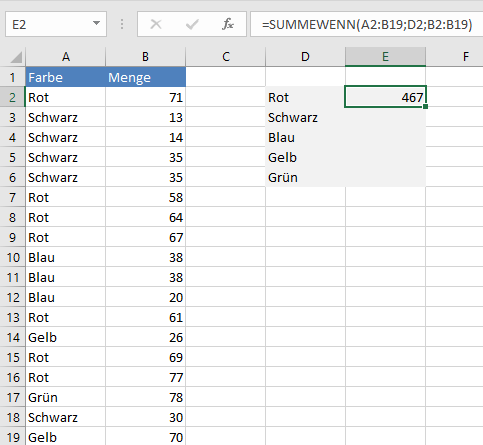
Task: Select column D header
Action: (x=305, y=57)
